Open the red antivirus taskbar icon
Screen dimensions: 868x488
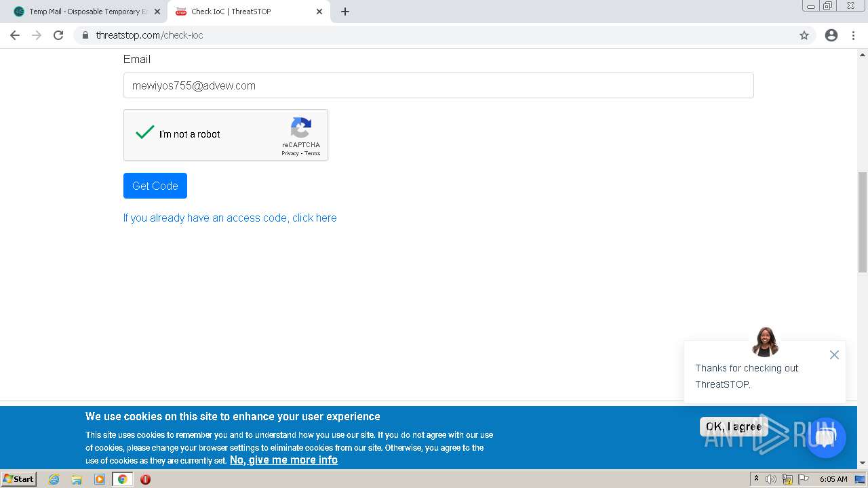tap(145, 479)
